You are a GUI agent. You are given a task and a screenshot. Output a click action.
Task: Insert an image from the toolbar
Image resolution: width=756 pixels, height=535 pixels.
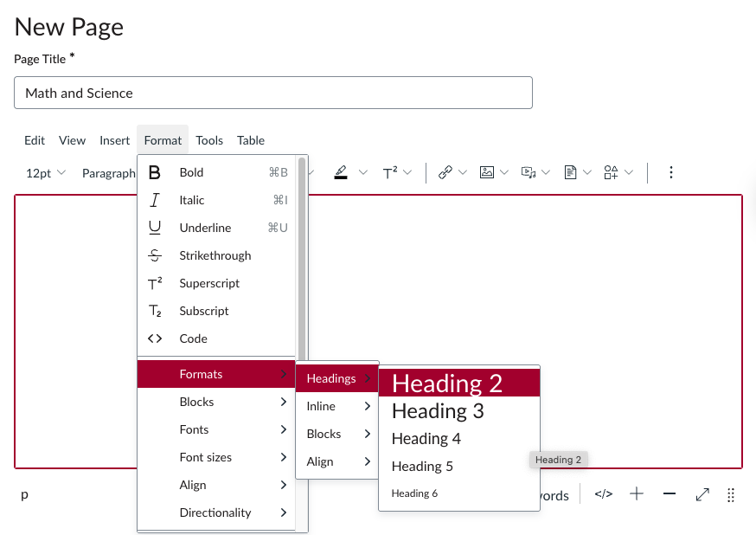pos(488,172)
